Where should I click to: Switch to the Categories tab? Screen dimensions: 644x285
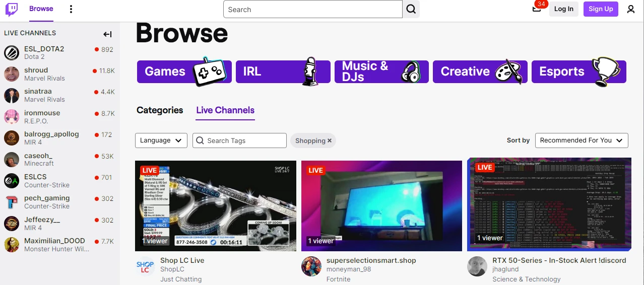pos(160,110)
